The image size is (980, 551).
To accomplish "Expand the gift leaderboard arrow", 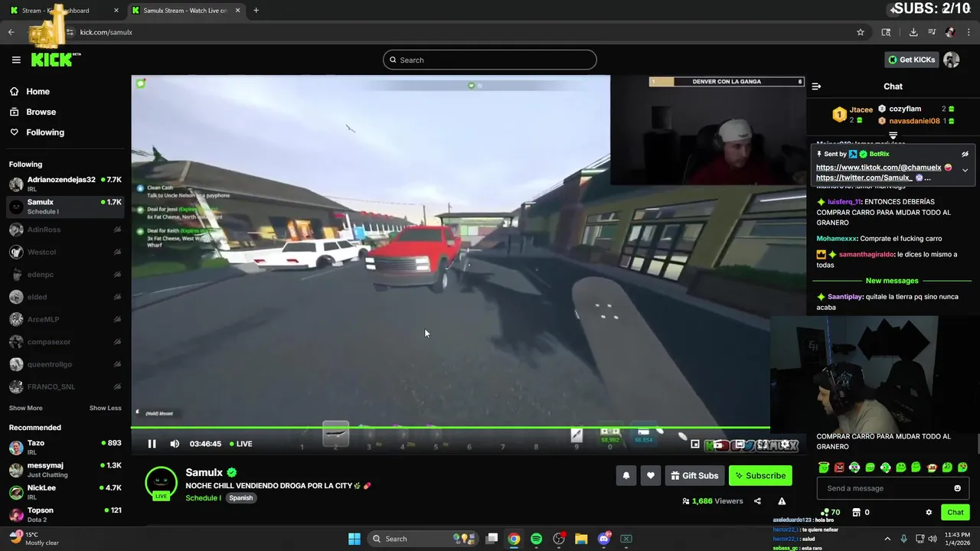I will tap(893, 135).
